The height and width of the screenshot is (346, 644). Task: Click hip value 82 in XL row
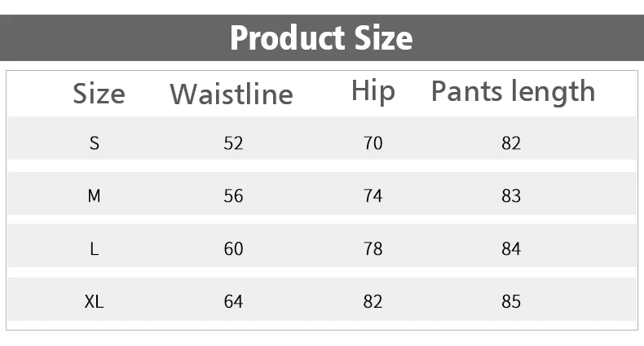point(373,302)
